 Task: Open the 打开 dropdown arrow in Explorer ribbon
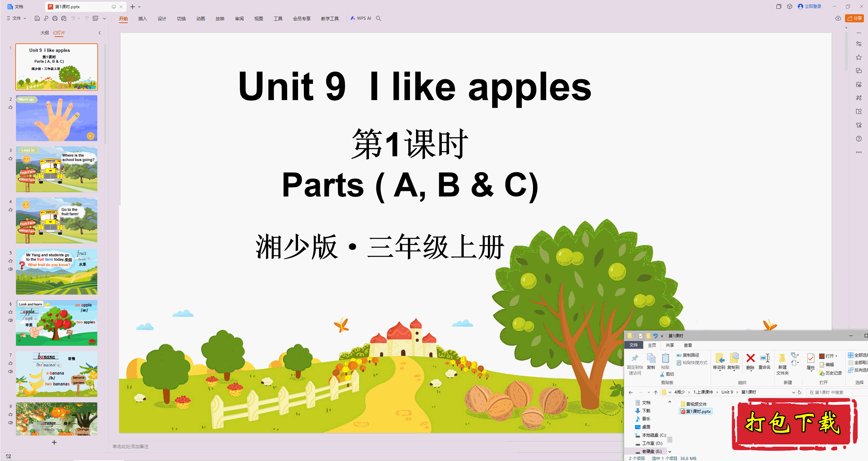point(836,356)
